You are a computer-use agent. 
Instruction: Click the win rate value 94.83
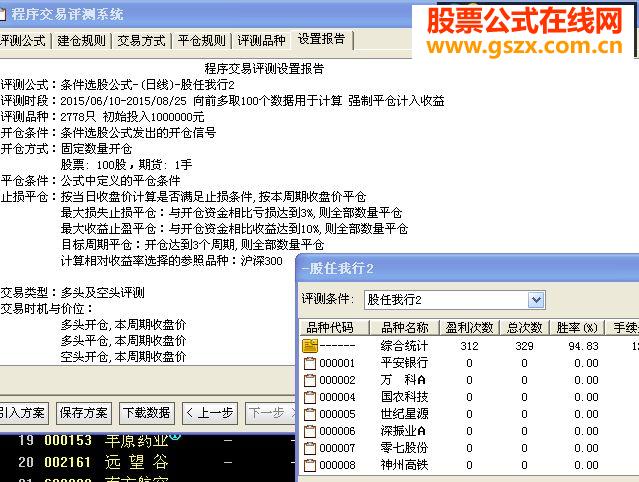(583, 346)
